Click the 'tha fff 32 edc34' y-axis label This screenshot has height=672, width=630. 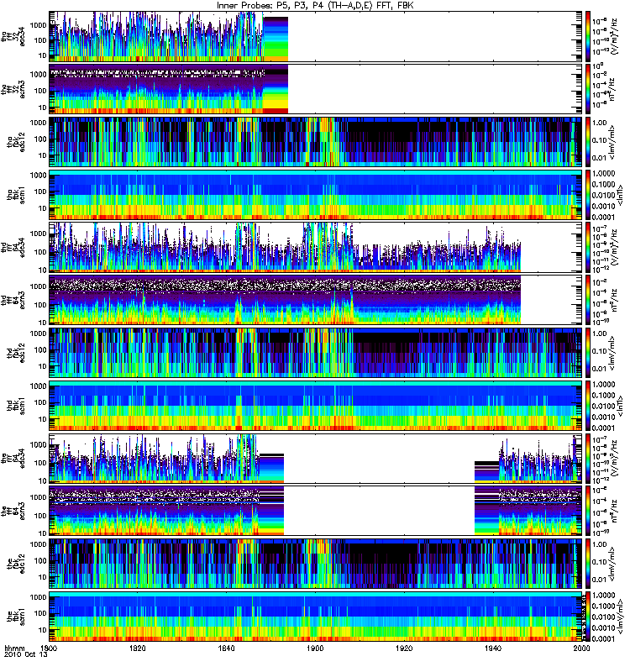pyautogui.click(x=13, y=37)
